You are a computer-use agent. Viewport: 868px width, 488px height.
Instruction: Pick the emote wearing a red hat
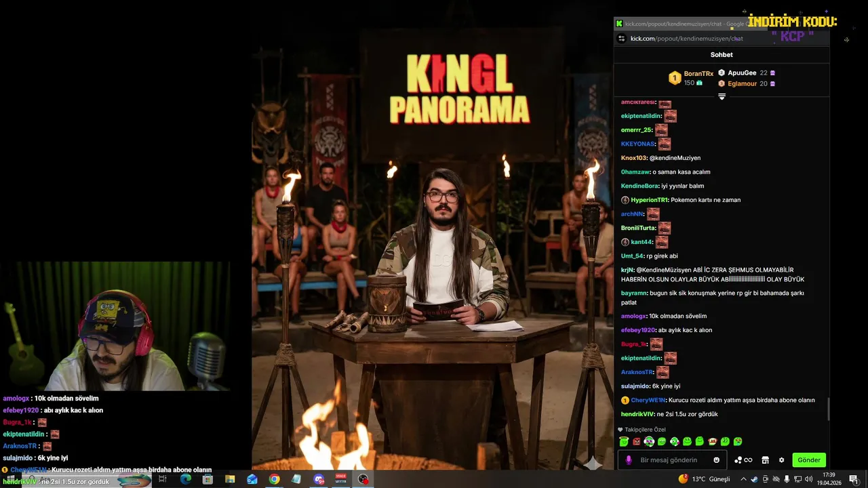click(713, 441)
